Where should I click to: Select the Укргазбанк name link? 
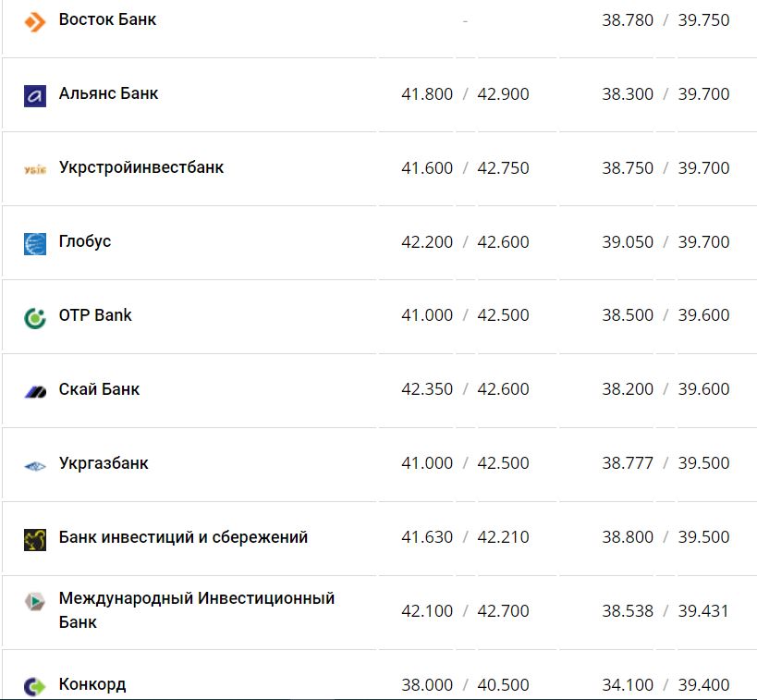104,463
